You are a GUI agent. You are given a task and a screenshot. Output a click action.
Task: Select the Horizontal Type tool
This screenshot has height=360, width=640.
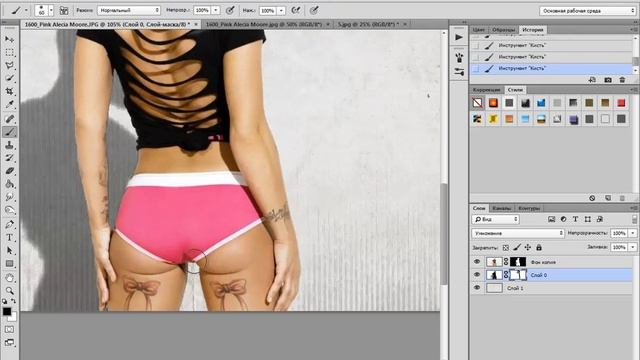pyautogui.click(x=9, y=238)
